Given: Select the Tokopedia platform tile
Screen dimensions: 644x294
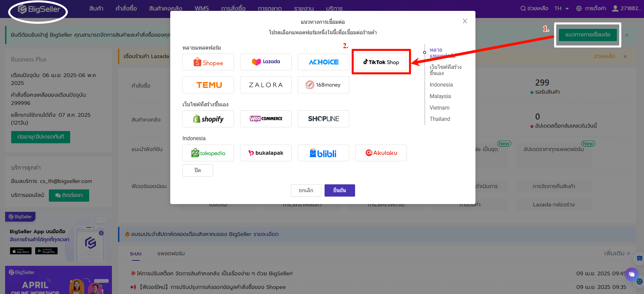Looking at the screenshot, I should click(x=208, y=153).
